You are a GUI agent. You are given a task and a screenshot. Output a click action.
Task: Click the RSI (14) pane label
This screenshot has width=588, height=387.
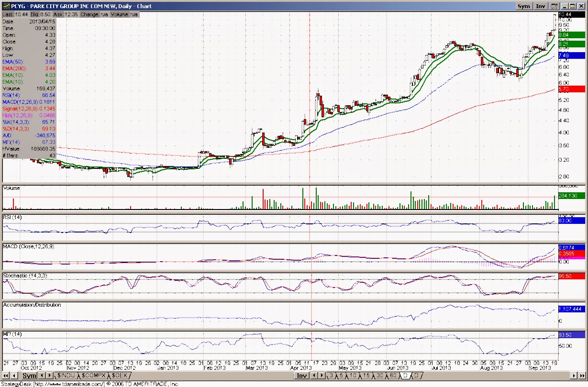13,218
